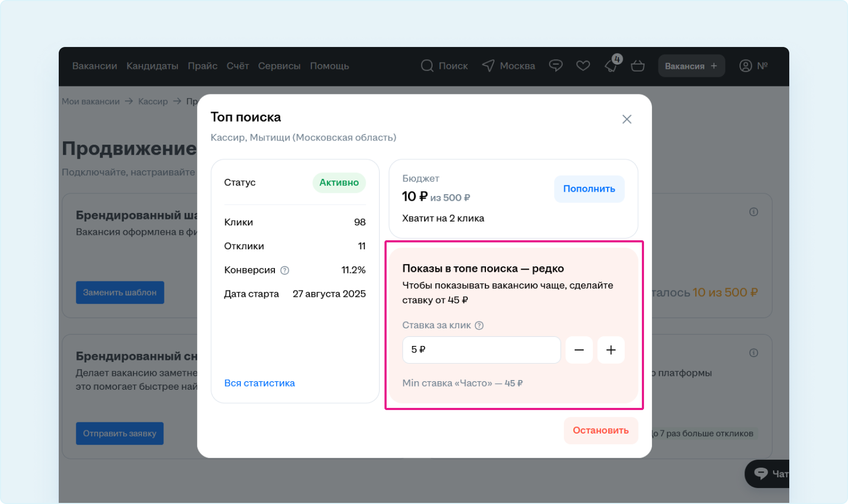This screenshot has width=848, height=504.
Task: Open favorites heart icon
Action: (x=583, y=66)
